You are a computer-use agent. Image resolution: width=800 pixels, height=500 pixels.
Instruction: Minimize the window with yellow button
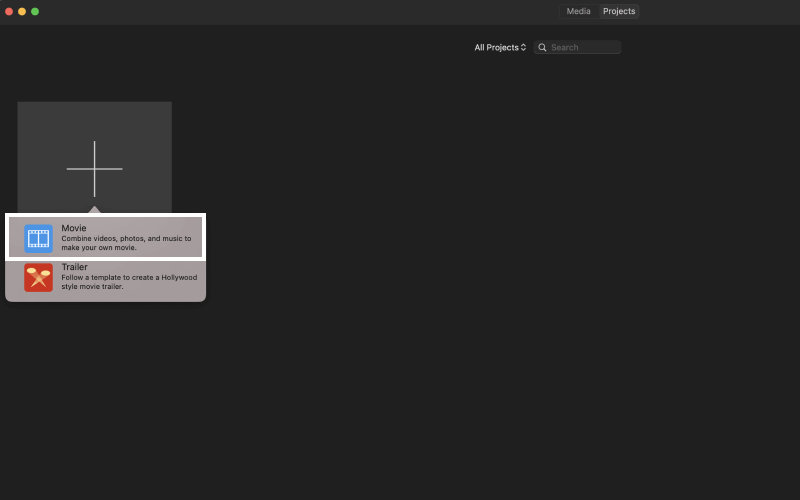click(22, 11)
